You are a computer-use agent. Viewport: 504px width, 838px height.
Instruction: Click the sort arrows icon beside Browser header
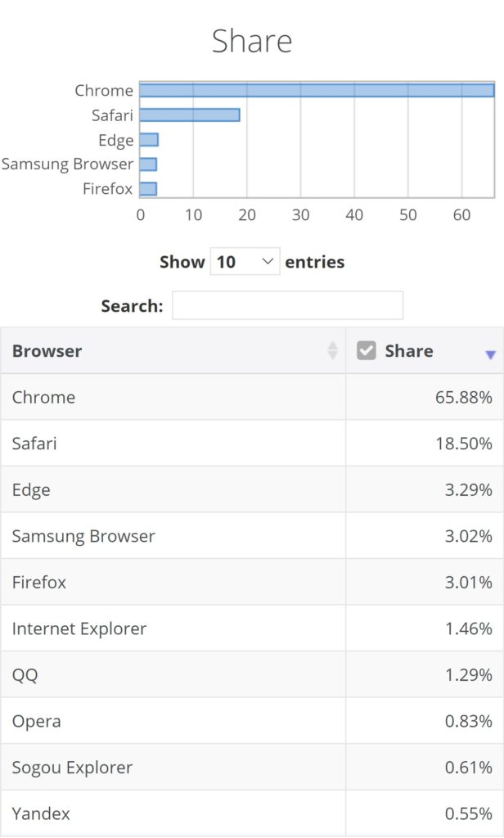click(333, 350)
